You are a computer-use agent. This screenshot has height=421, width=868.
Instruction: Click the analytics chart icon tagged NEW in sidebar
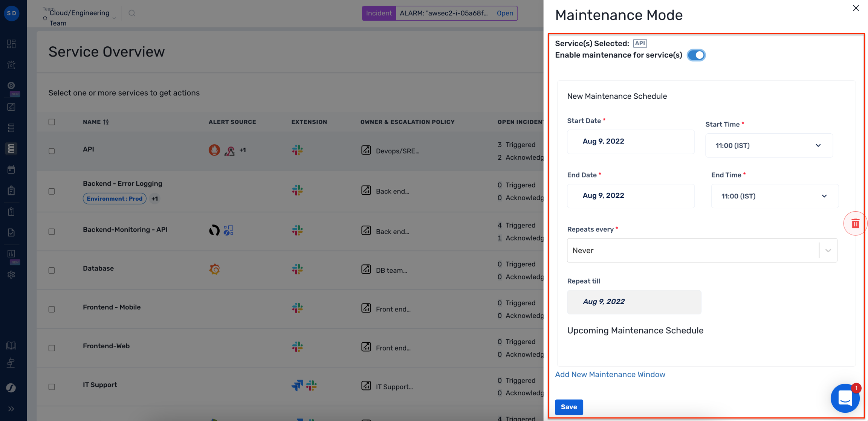11,253
